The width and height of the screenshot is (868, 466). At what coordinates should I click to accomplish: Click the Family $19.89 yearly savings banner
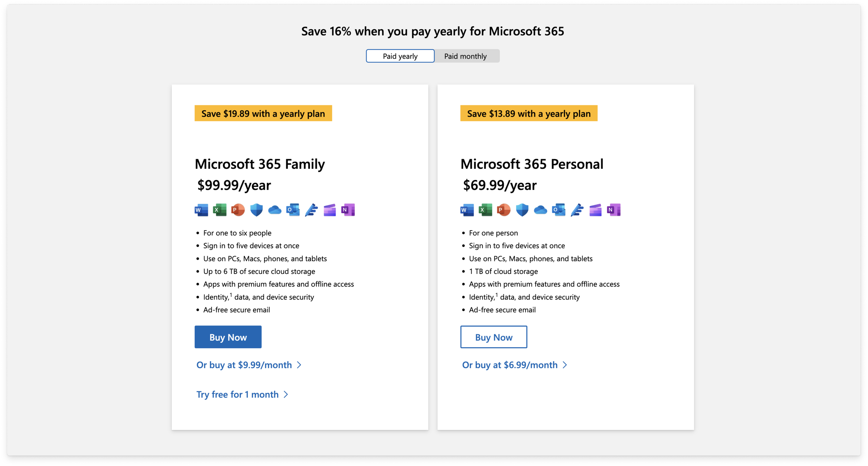tap(263, 114)
